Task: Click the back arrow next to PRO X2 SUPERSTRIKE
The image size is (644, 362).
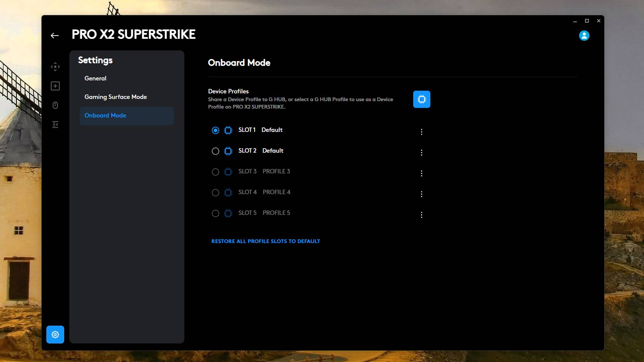Action: click(55, 35)
